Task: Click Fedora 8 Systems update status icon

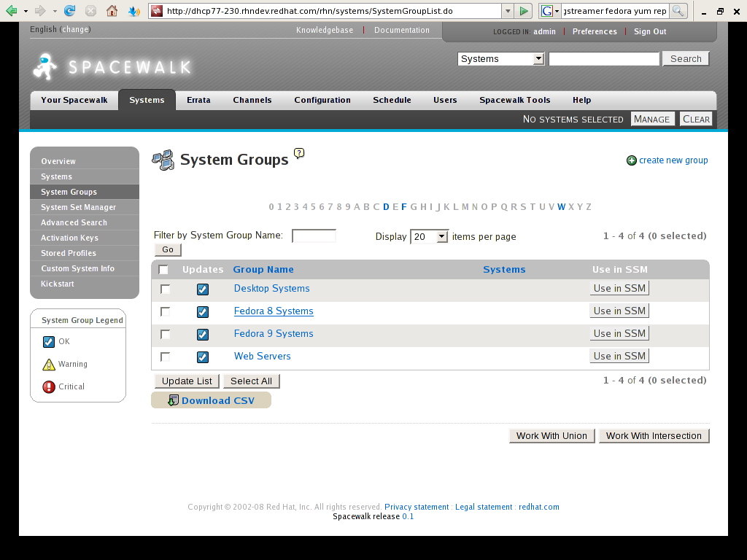Action: [x=203, y=312]
